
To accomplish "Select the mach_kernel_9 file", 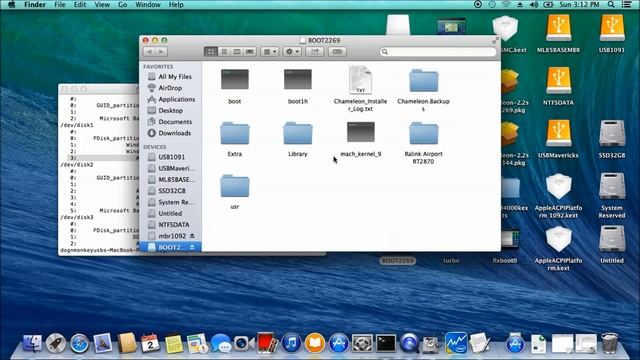I will click(x=361, y=132).
